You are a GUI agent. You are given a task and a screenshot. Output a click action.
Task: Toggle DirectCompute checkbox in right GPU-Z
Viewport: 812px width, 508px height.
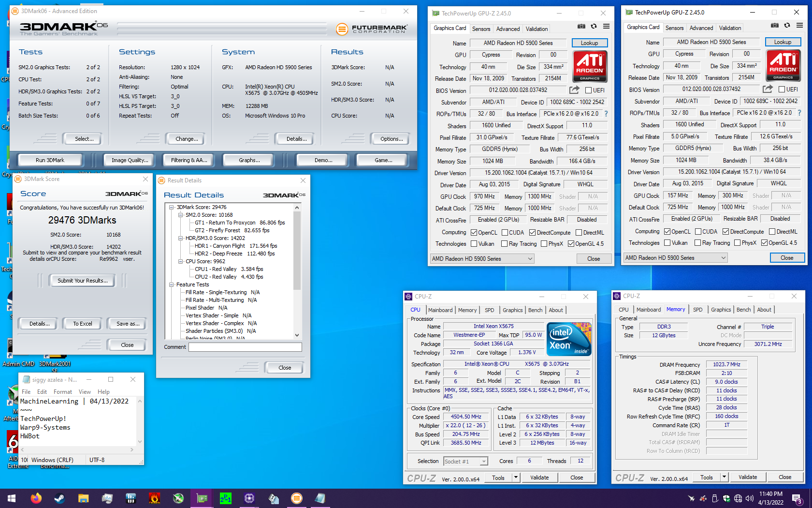pyautogui.click(x=725, y=232)
